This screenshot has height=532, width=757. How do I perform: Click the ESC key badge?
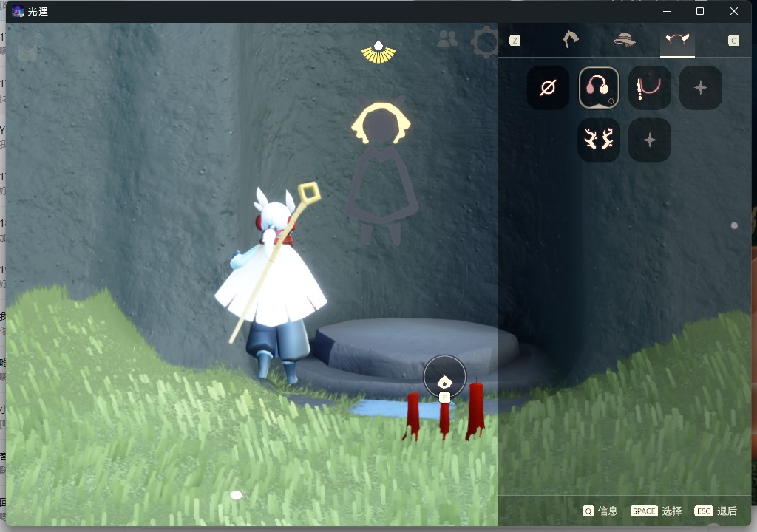click(x=704, y=511)
